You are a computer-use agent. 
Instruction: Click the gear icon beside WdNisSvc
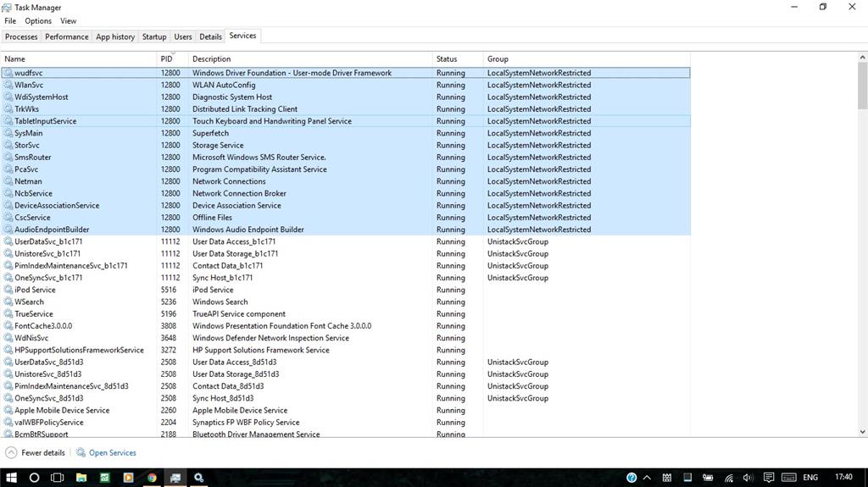tap(8, 338)
